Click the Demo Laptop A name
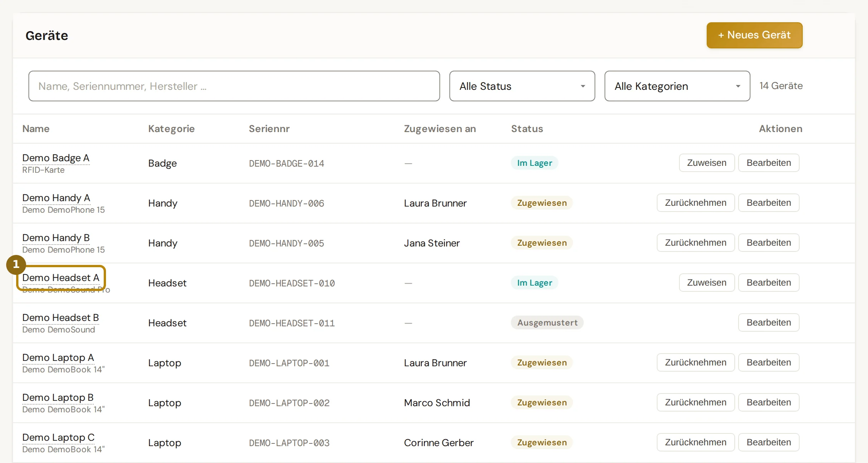 click(x=58, y=357)
